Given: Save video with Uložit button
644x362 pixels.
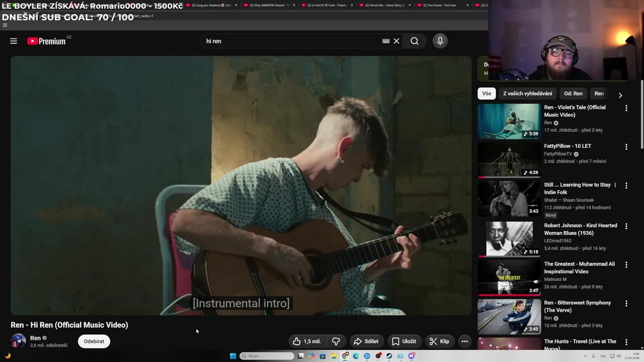Looking at the screenshot, I should 404,341.
